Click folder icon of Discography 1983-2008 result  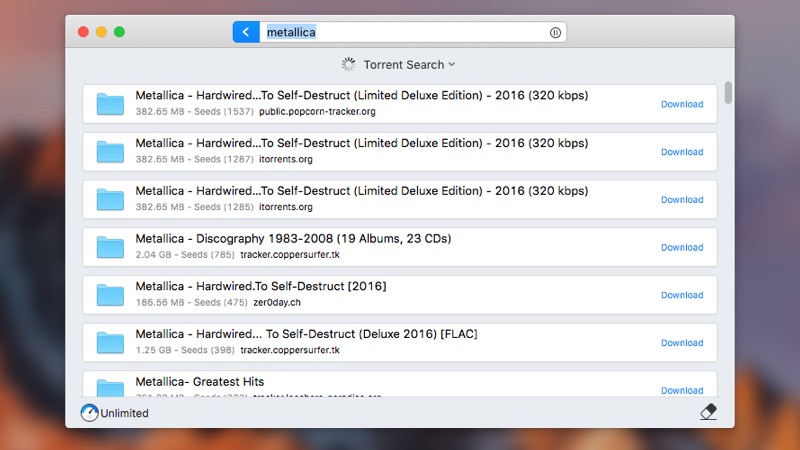pos(110,247)
